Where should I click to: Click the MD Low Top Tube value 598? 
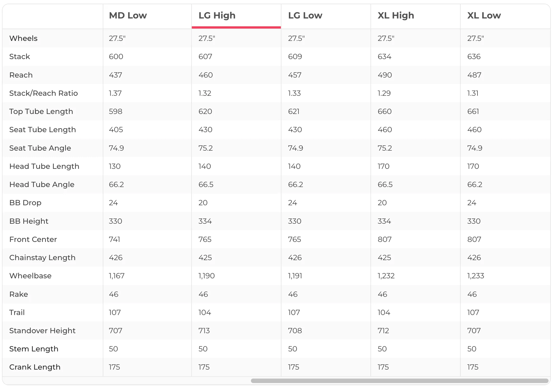click(116, 111)
